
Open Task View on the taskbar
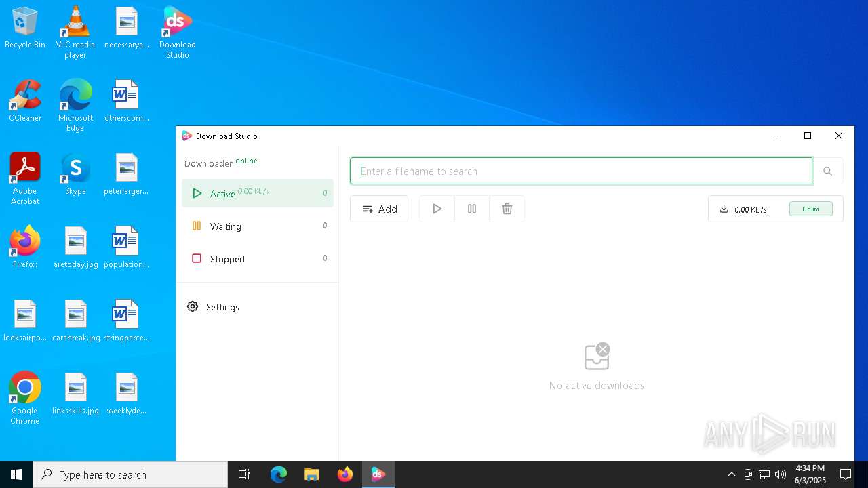pos(244,474)
